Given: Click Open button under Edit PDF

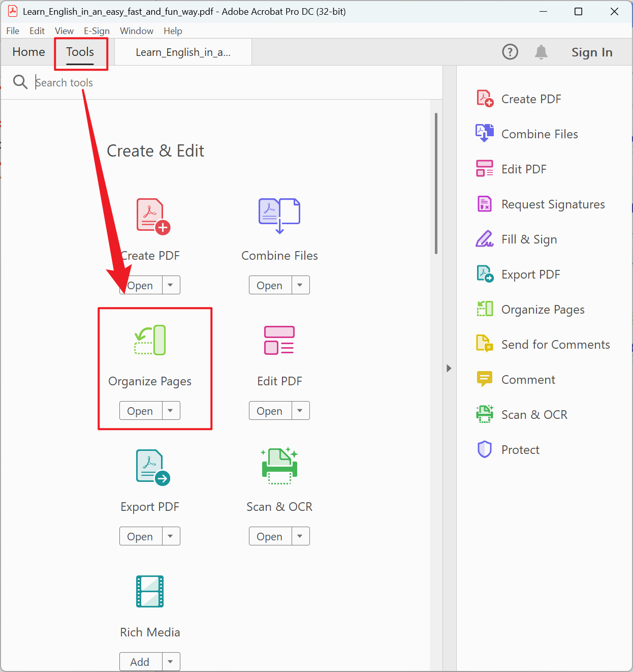Looking at the screenshot, I should [270, 411].
